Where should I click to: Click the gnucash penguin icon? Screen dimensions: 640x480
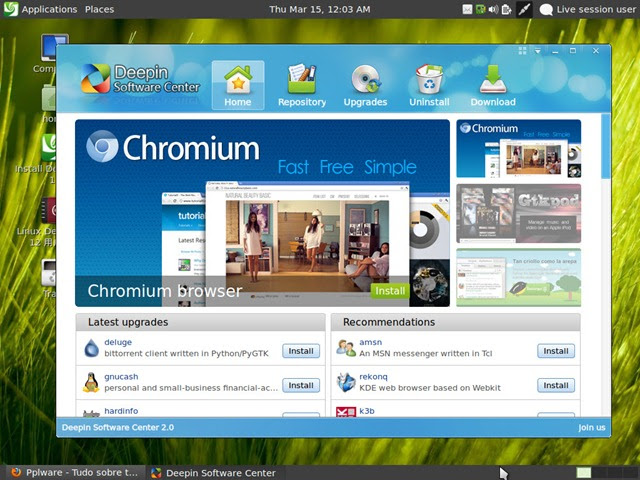91,382
